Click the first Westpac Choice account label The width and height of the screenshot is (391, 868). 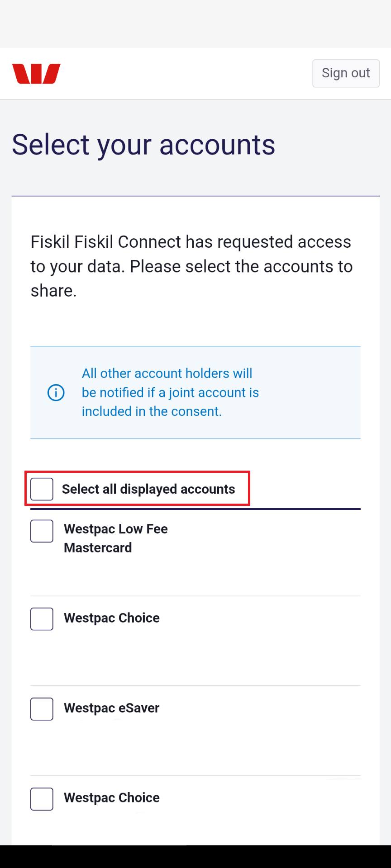(112, 618)
